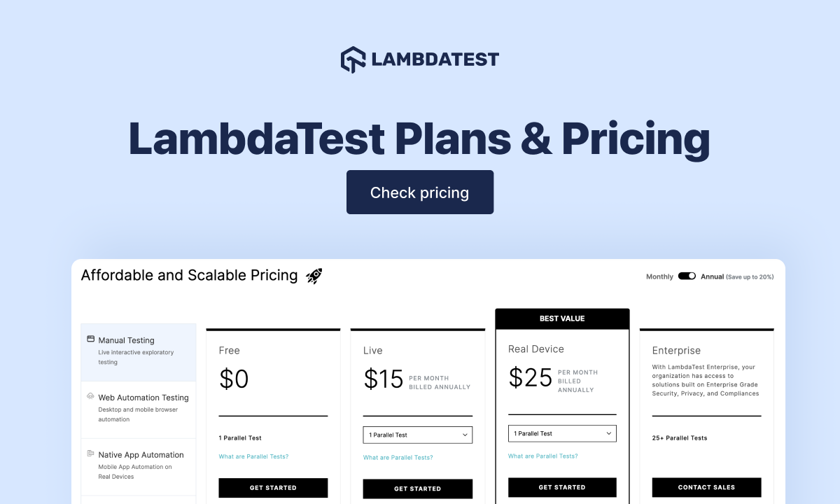Click the Native App Automation icon
The image size is (840, 504).
90,454
